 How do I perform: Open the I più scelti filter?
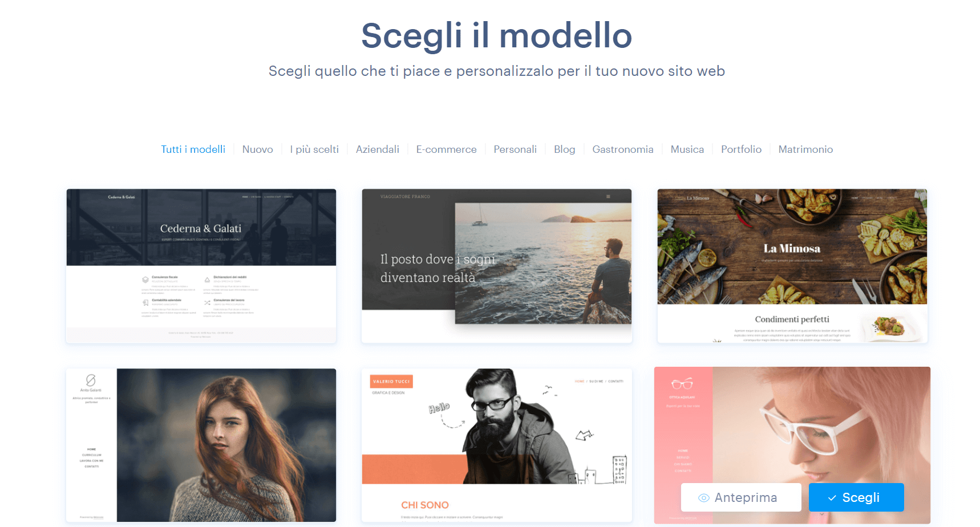tap(314, 149)
